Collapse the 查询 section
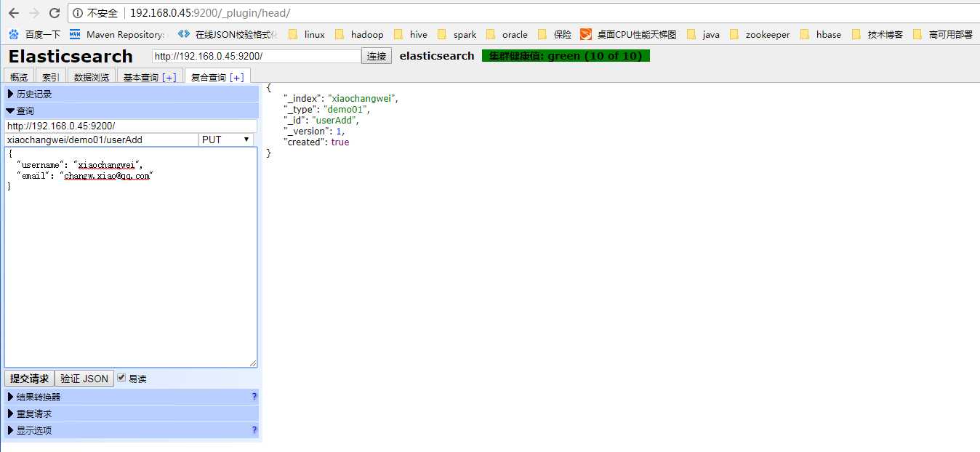Image resolution: width=980 pixels, height=452 pixels. tap(132, 110)
